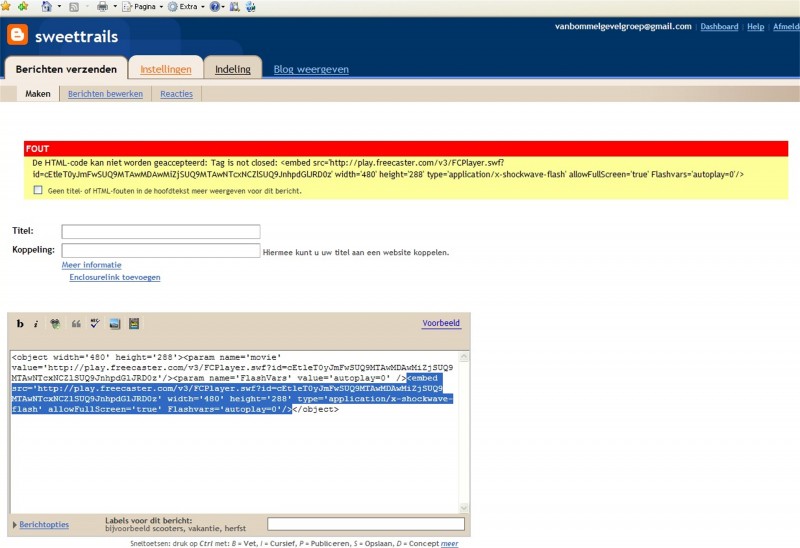Click the Koppeling input field
This screenshot has width=800, height=548.
pos(161,251)
